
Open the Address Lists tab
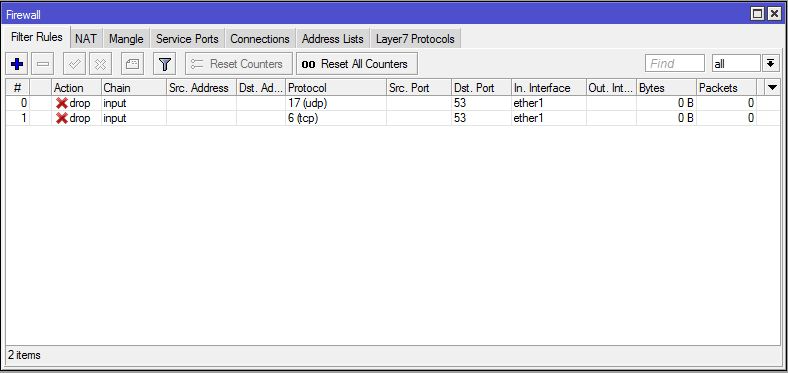click(x=333, y=39)
